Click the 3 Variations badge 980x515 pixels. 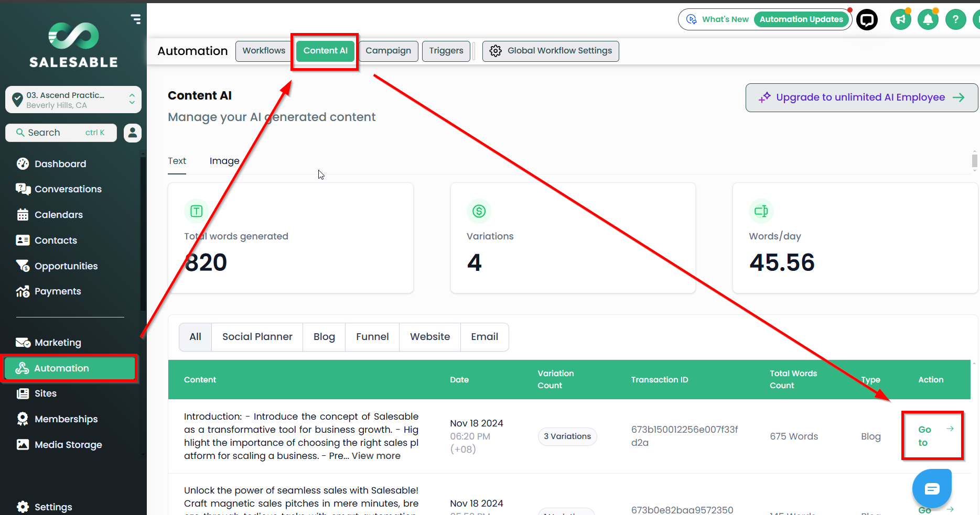pyautogui.click(x=567, y=436)
